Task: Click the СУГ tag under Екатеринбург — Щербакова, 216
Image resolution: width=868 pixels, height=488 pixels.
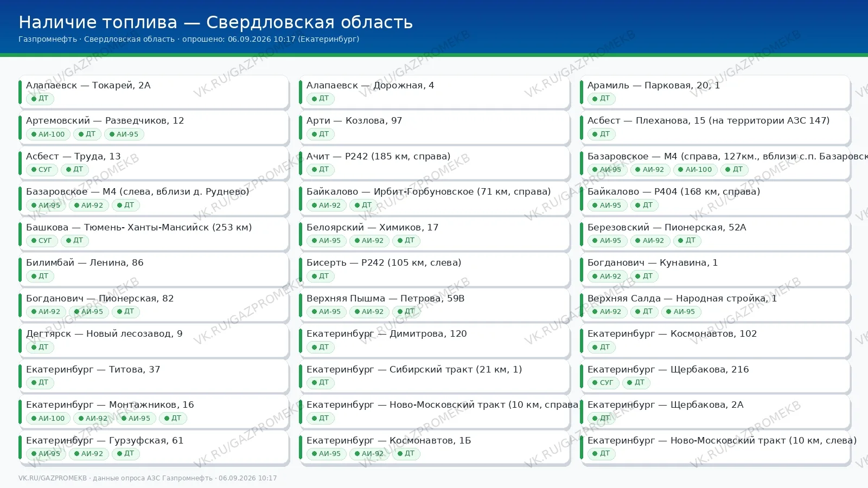Action: 603,383
